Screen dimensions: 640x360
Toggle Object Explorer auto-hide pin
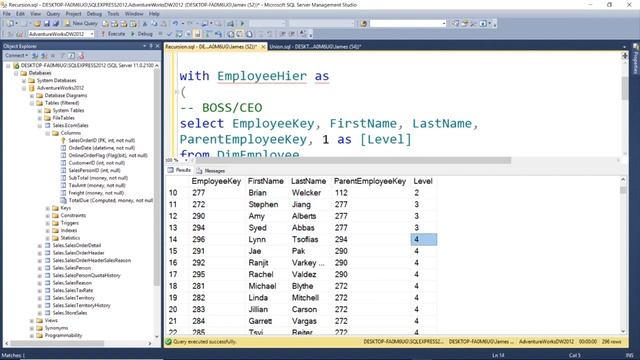[151, 46]
